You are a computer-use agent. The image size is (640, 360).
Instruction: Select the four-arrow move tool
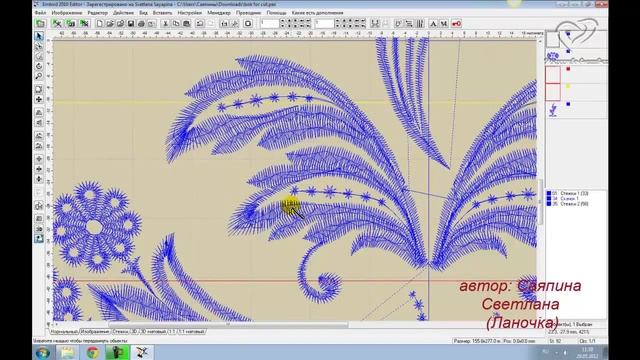(x=39, y=99)
